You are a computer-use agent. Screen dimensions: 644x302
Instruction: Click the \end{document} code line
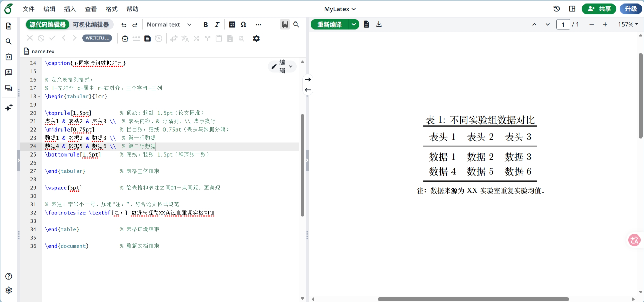[67, 246]
